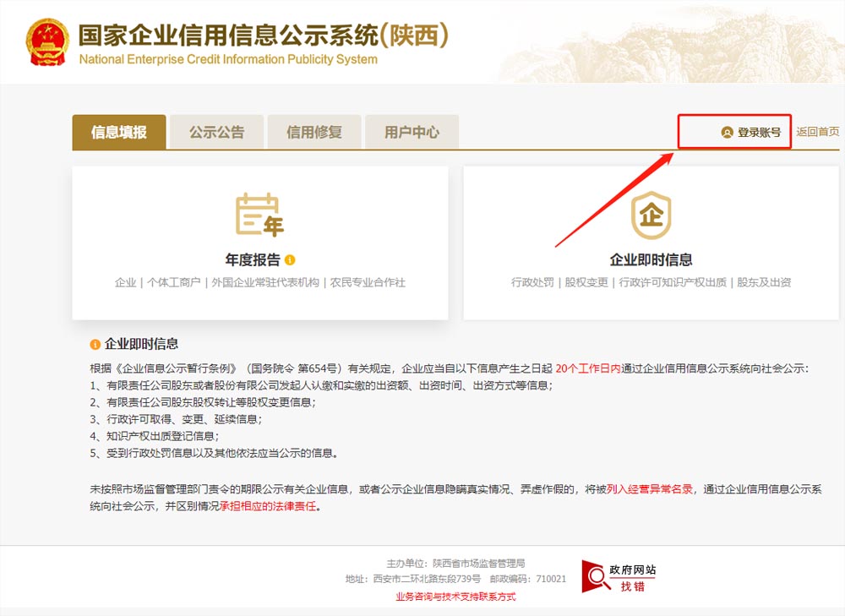Click footer text 主办单位：陕西省市场监督管理局

455,563
